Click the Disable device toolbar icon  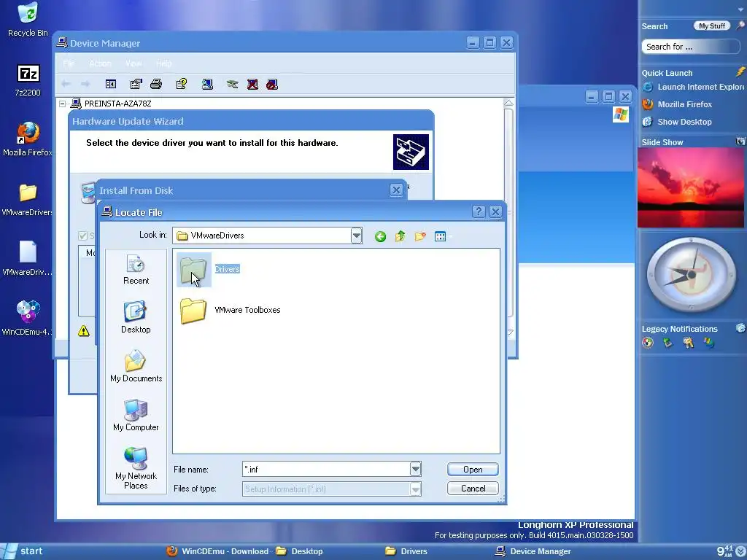[x=252, y=85]
